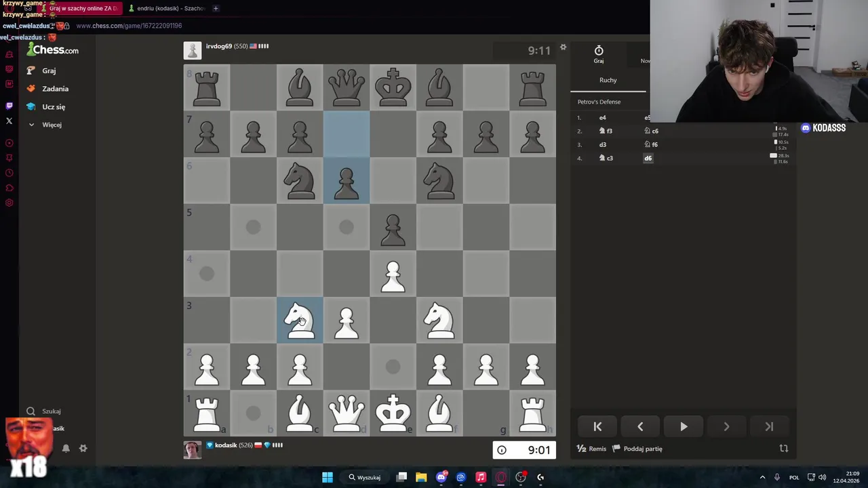
Task: Switch to 'Graj w szachy online' tab
Action: click(x=81, y=8)
